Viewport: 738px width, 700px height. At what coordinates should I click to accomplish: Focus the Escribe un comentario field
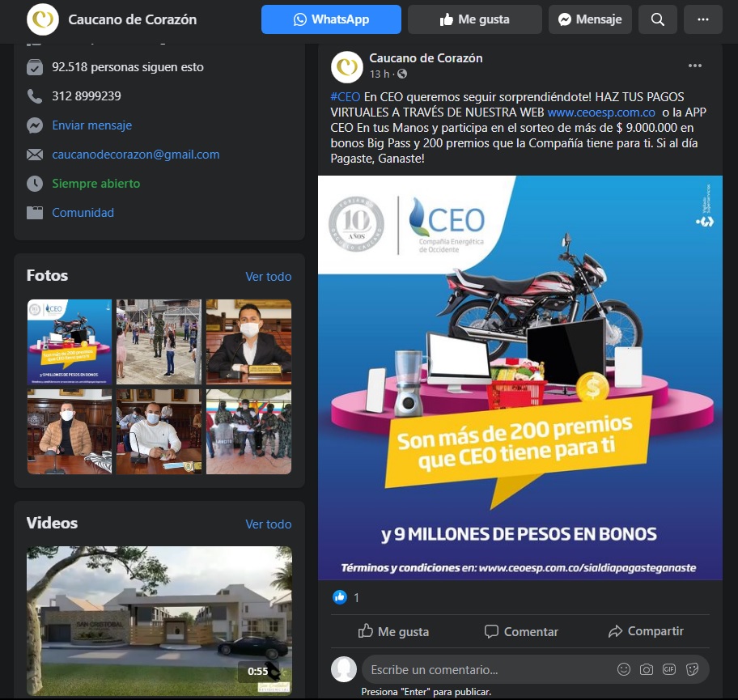(x=535, y=669)
